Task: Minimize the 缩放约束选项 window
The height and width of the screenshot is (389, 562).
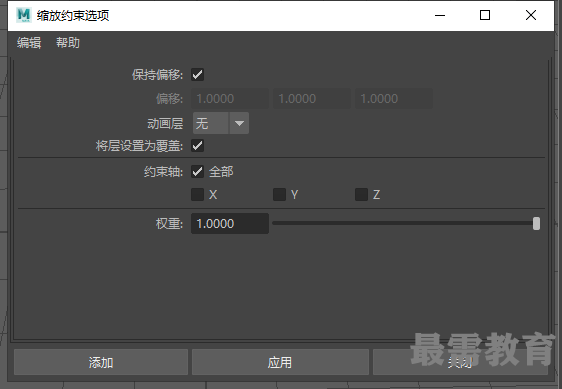Action: tap(440, 15)
